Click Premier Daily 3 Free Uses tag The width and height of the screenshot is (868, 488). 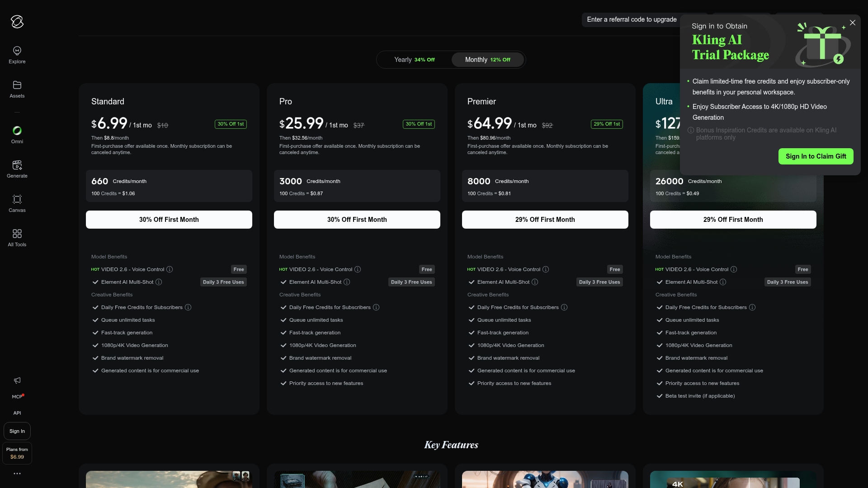tap(599, 282)
